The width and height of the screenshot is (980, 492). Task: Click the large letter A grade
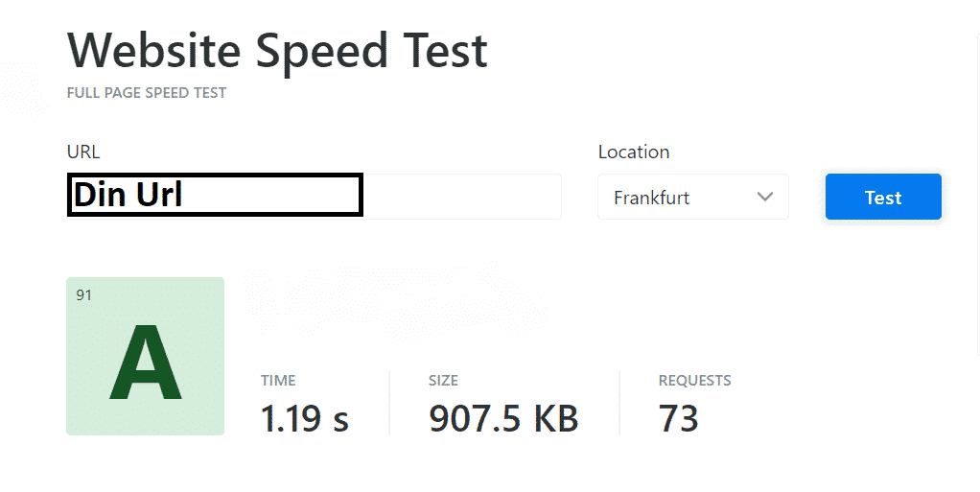click(145, 364)
